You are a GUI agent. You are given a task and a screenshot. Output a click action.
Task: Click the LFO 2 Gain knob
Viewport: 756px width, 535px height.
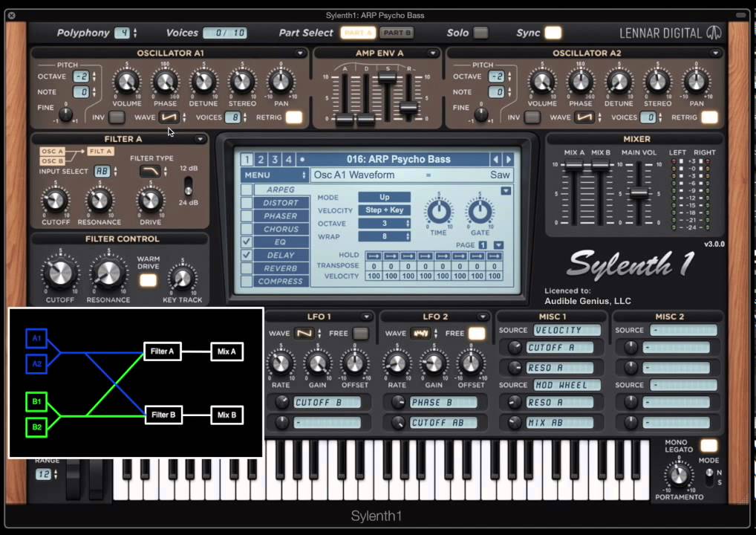pos(433,364)
